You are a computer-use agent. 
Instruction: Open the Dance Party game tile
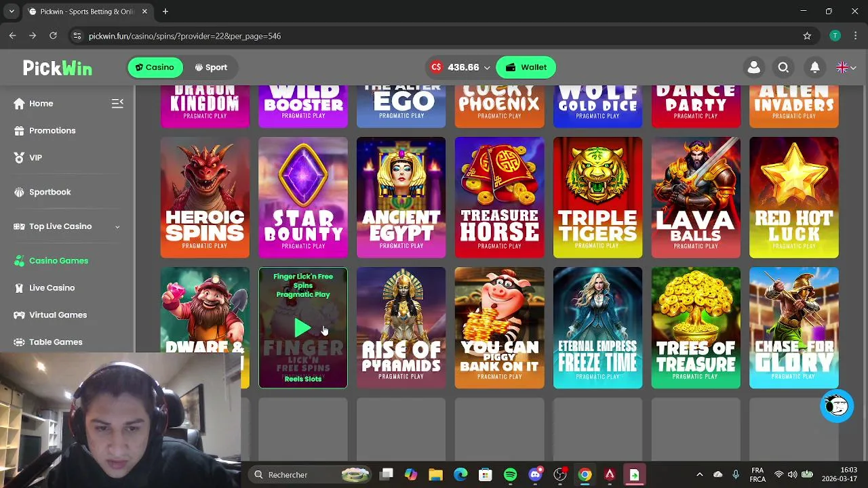pyautogui.click(x=696, y=106)
